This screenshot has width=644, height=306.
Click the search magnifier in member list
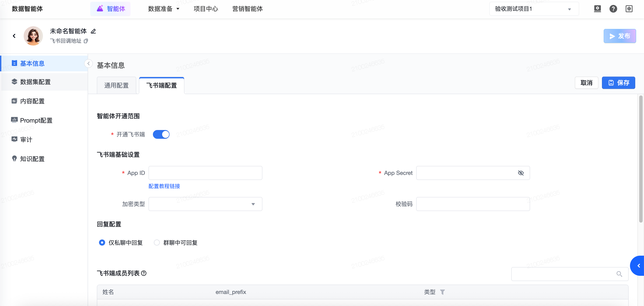[619, 274]
